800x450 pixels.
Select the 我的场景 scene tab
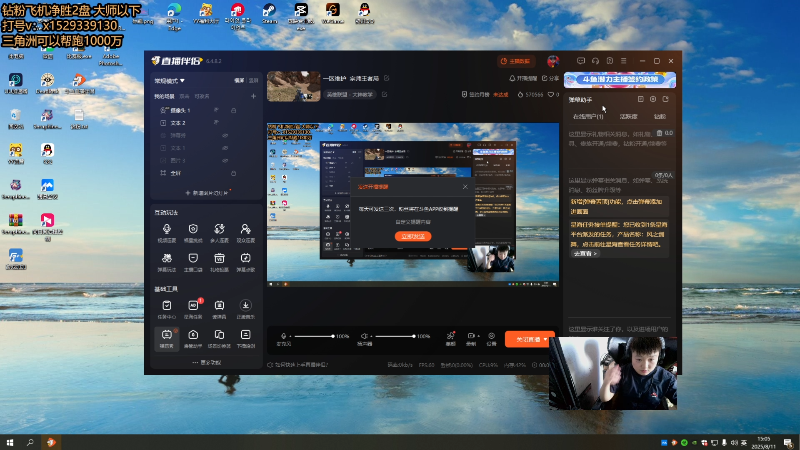[164, 96]
